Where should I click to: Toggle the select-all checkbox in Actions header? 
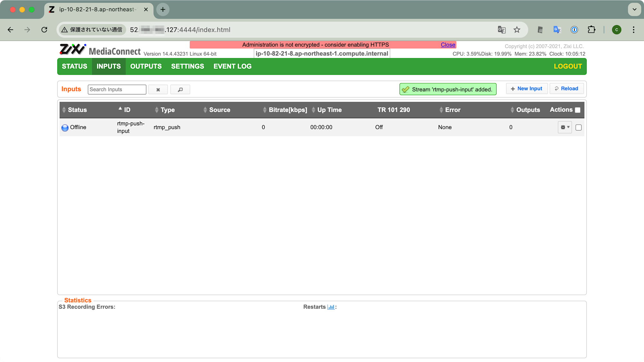point(578,110)
